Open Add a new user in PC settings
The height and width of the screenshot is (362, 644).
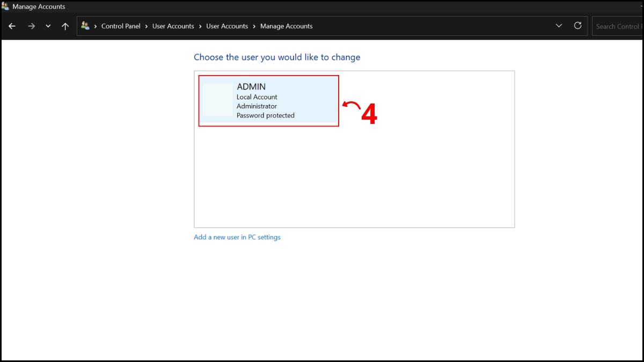tap(237, 237)
